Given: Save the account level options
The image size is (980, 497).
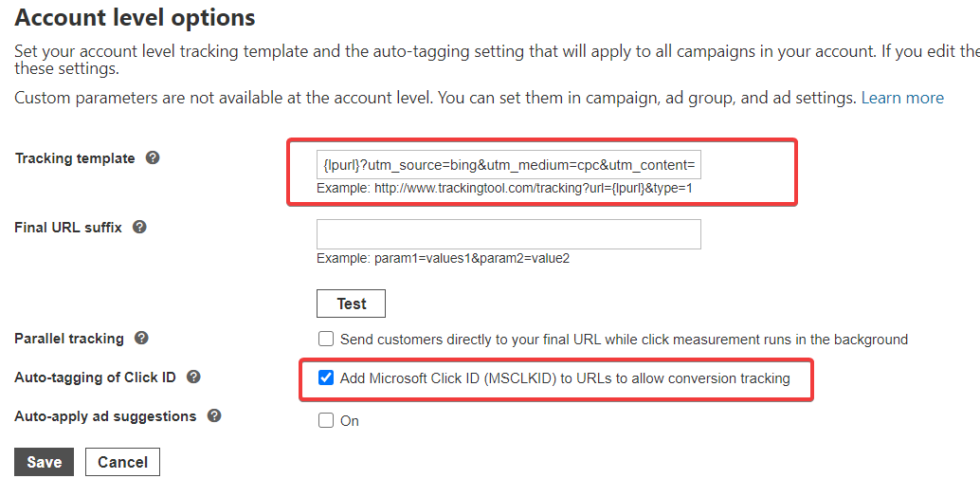Looking at the screenshot, I should click(x=44, y=462).
